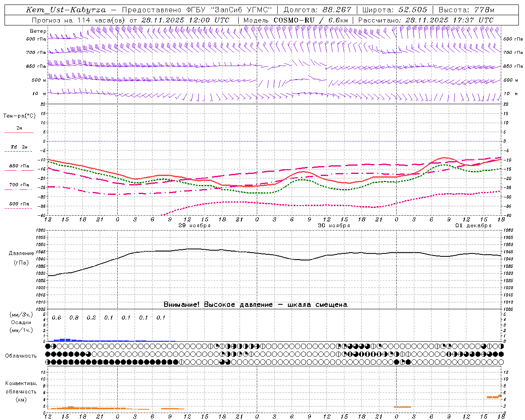Click the 29 ноября date label

194,226
